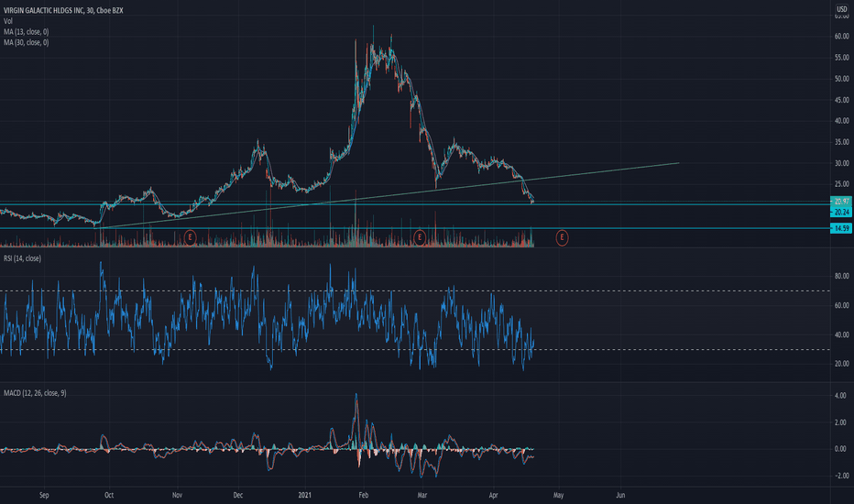Viewport: 854px width, 504px height.
Task: Click the 2.00 value on the MACD scale
Action: click(x=841, y=422)
